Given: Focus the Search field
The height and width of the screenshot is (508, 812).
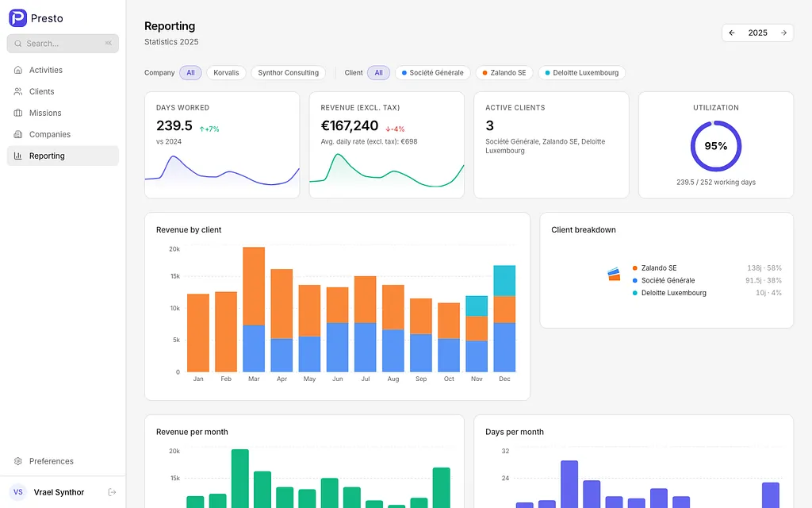Looking at the screenshot, I should (x=63, y=44).
